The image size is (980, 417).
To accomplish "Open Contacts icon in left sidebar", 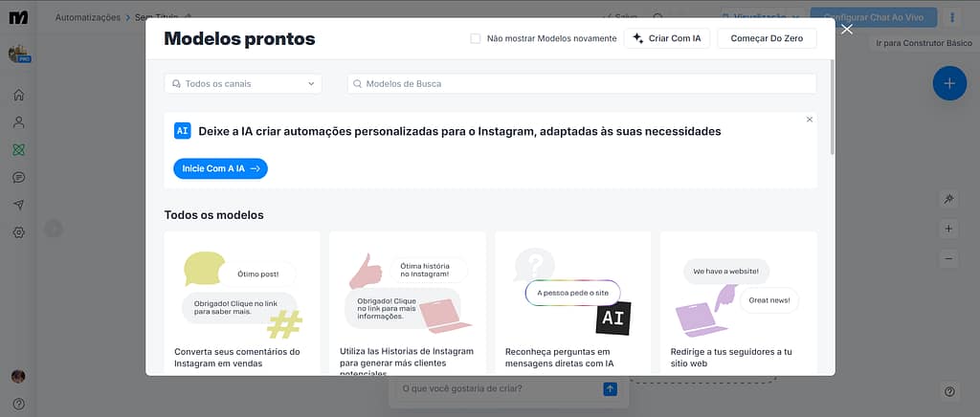I will click(18, 122).
